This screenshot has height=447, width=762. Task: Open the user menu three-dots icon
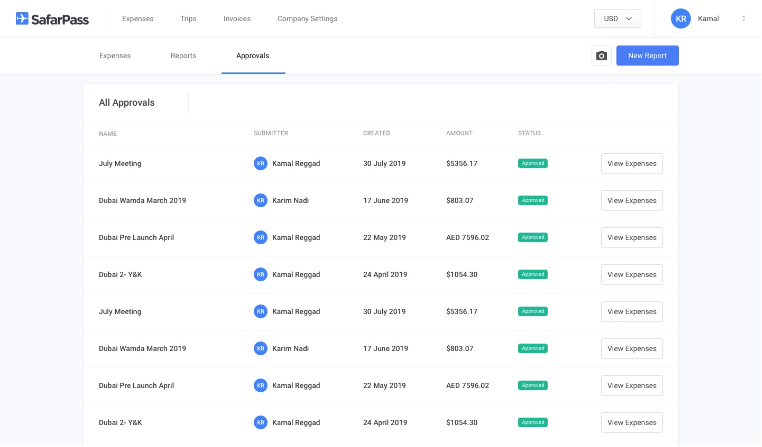pyautogui.click(x=744, y=18)
